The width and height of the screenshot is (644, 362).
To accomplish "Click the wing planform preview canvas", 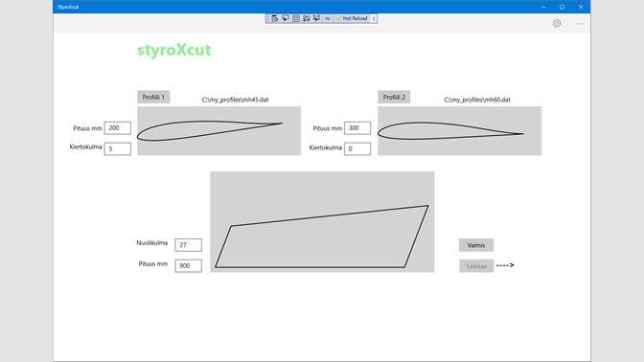I will coord(322,221).
